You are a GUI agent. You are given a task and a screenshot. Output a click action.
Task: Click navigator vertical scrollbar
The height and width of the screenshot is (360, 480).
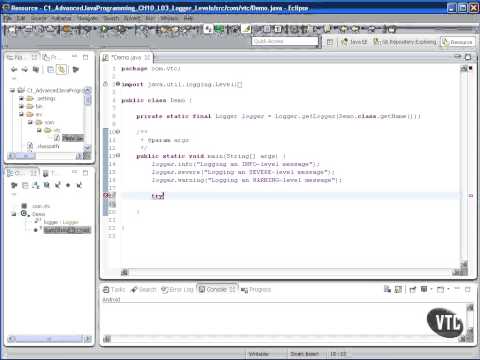[x=88, y=118]
